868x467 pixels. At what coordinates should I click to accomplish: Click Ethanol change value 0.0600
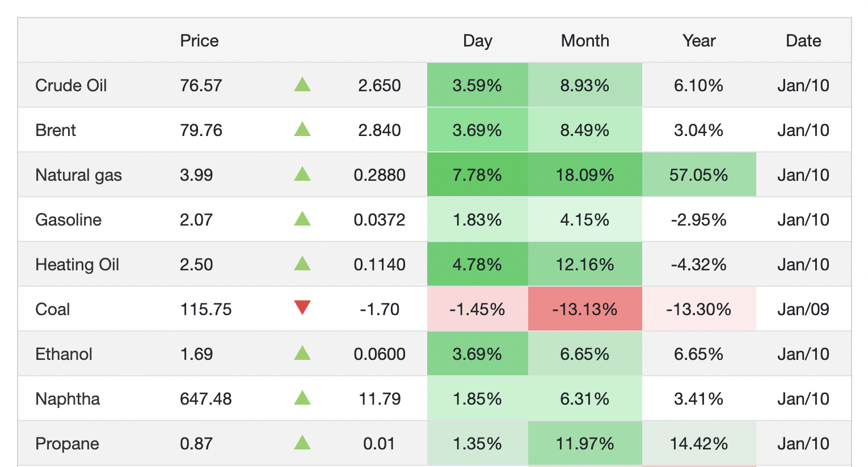point(380,354)
